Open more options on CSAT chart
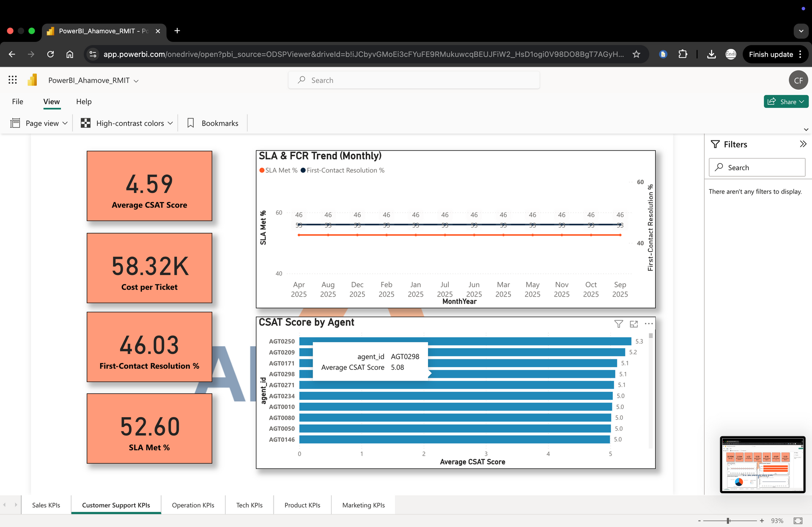 [x=649, y=324]
